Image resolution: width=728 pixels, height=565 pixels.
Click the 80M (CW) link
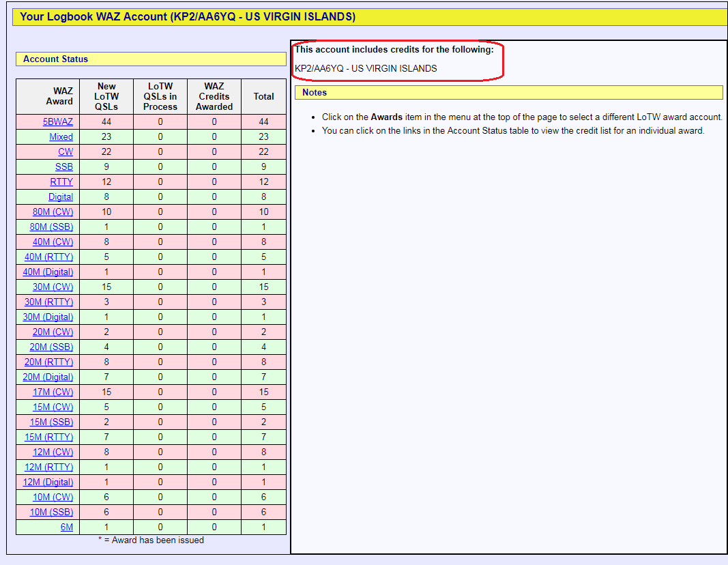point(53,212)
